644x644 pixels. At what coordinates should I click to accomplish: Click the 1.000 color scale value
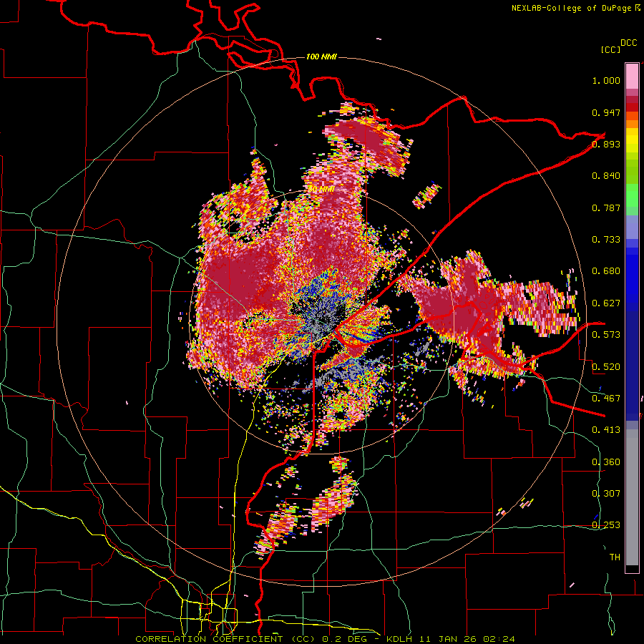coord(606,80)
